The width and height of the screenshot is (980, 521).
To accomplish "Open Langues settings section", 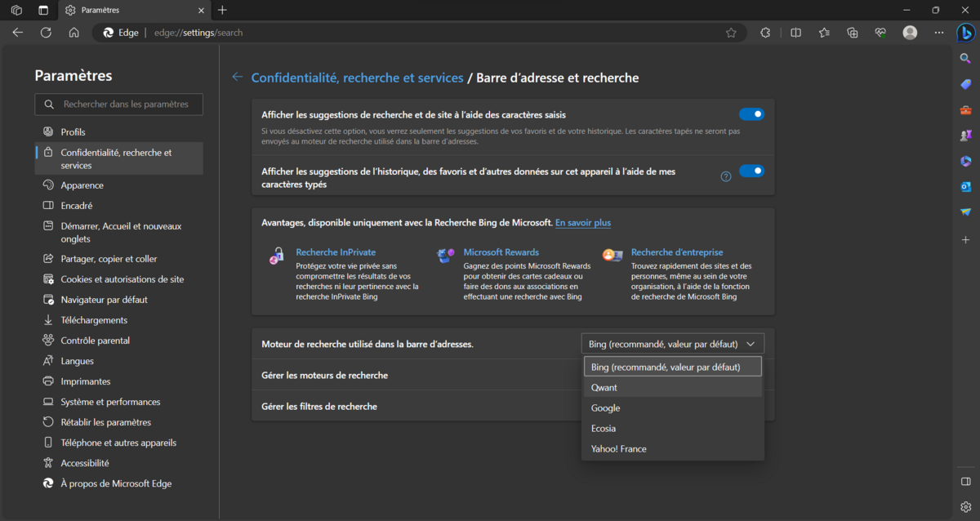I will point(119,361).
